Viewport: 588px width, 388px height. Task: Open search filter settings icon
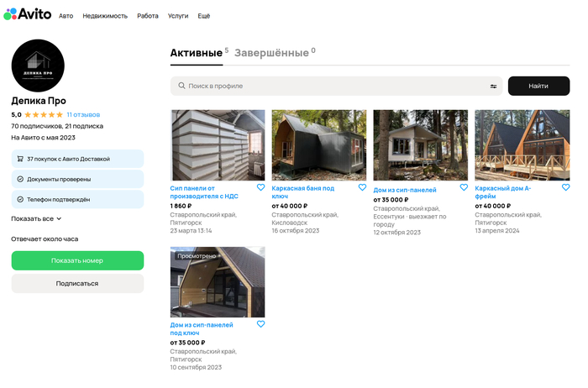[493, 86]
